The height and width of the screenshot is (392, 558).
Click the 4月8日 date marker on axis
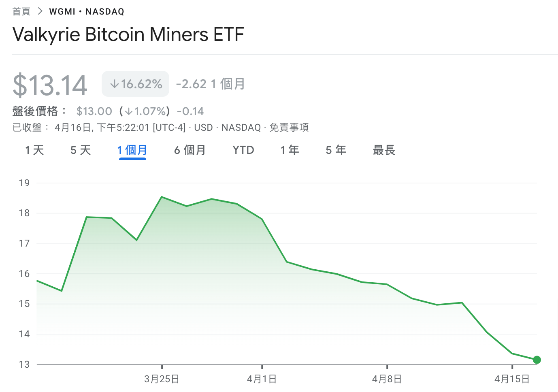coord(387,379)
